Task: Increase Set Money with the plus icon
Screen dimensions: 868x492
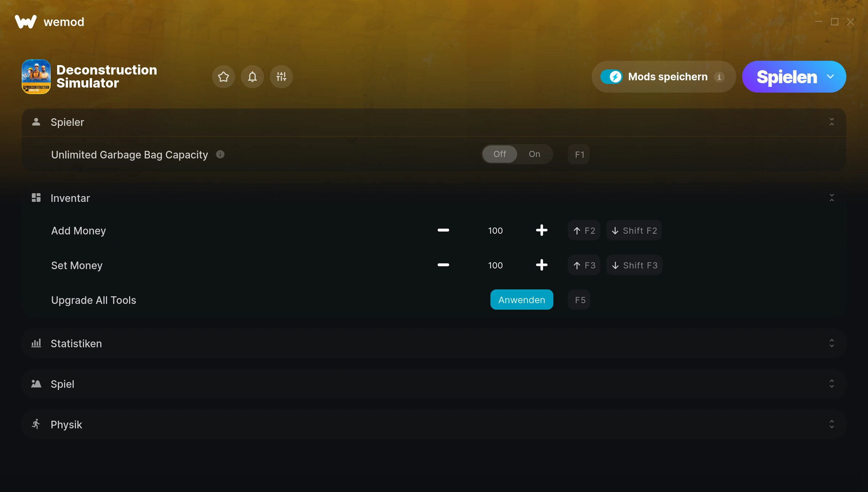Action: coord(542,265)
